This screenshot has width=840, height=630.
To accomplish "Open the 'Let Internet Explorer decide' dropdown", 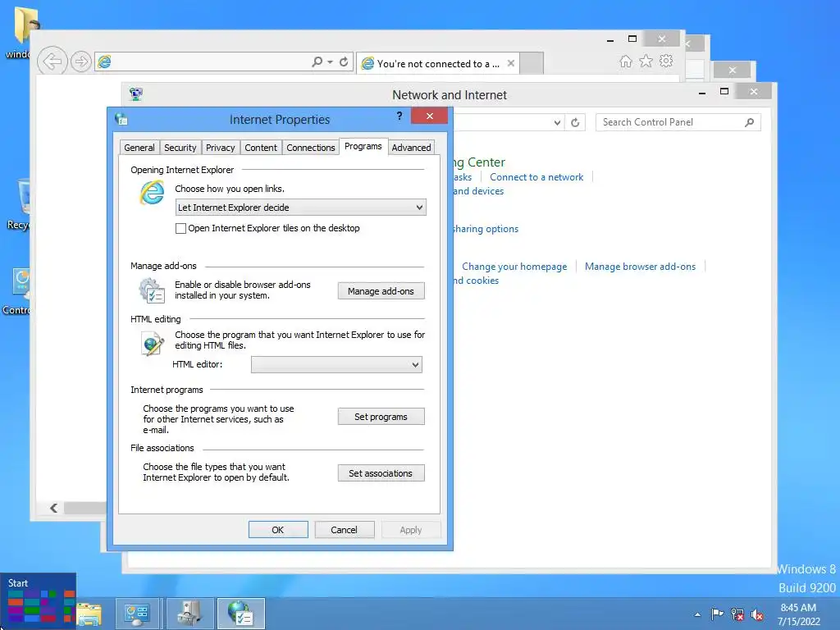I will [x=300, y=208].
